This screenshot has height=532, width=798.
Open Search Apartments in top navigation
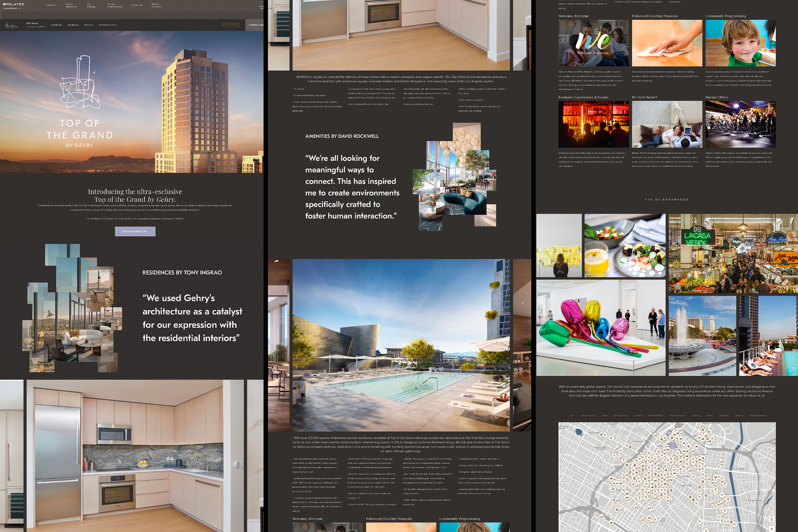pyautogui.click(x=71, y=5)
